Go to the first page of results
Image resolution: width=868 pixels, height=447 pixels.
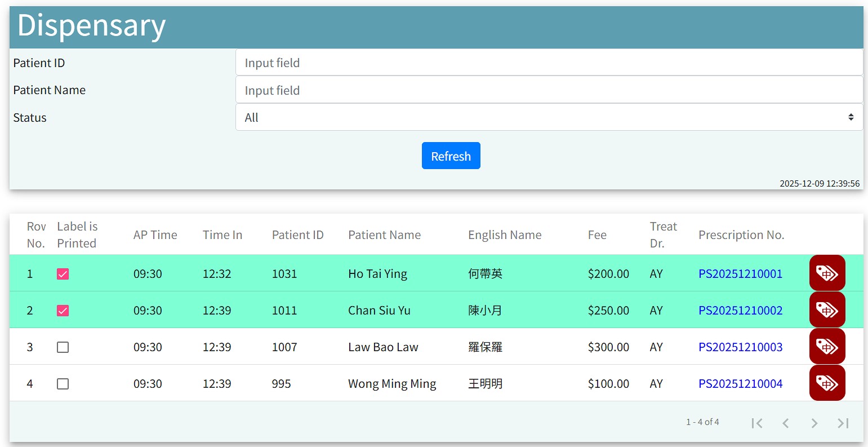756,423
